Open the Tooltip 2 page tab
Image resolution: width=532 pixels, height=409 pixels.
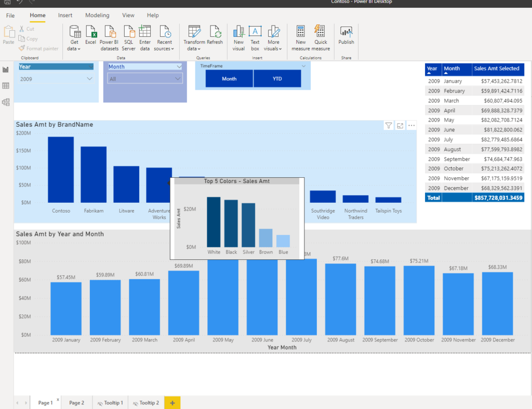[x=146, y=403]
